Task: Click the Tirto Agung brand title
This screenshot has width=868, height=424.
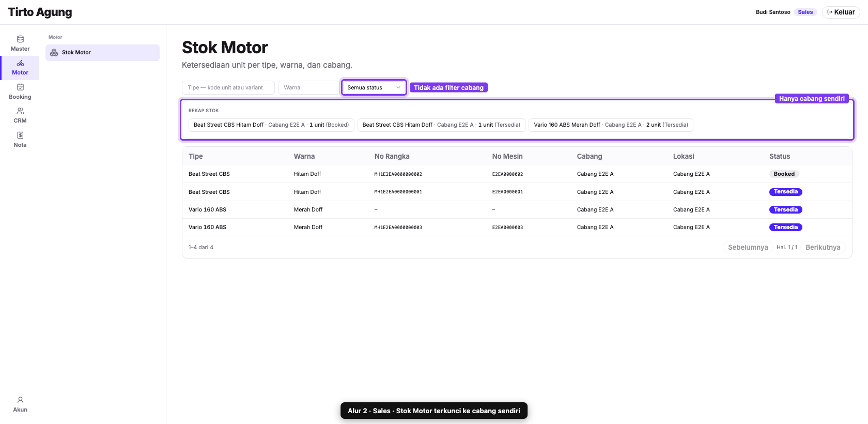Action: coord(40,12)
